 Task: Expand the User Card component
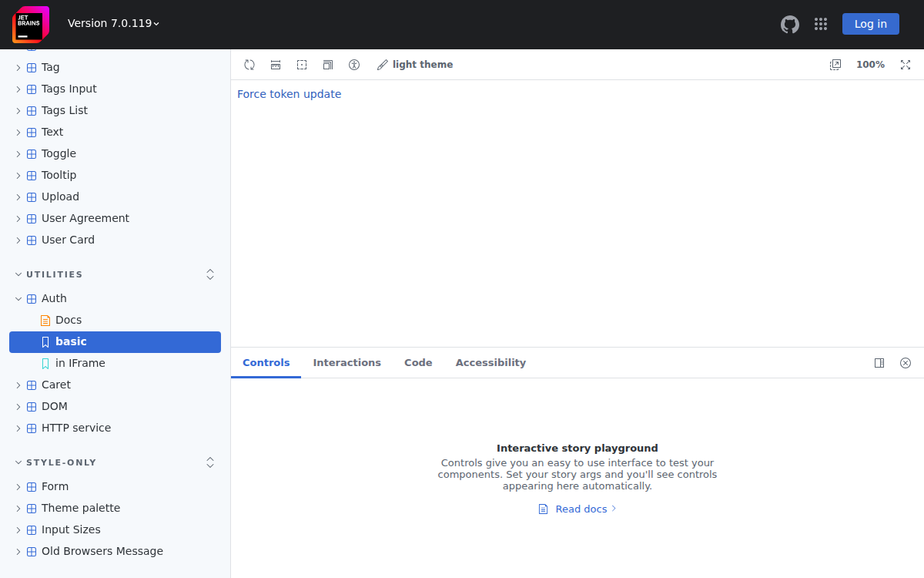point(115,240)
